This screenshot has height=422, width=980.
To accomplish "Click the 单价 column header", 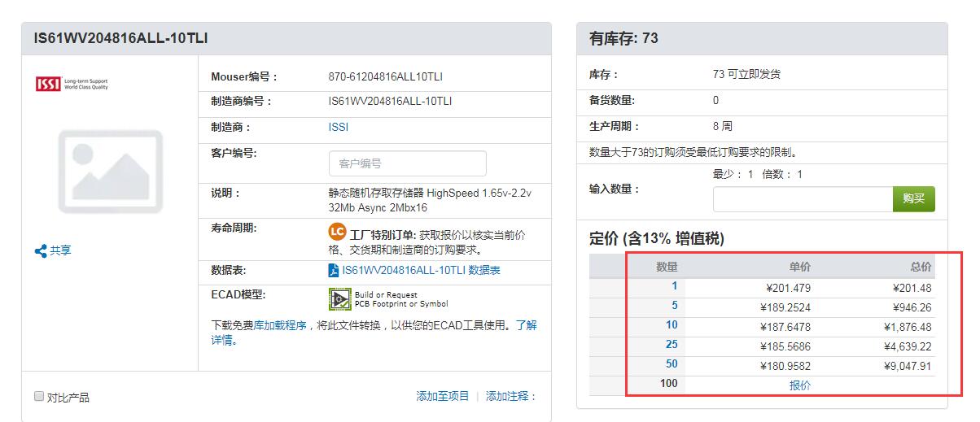I will 800,267.
